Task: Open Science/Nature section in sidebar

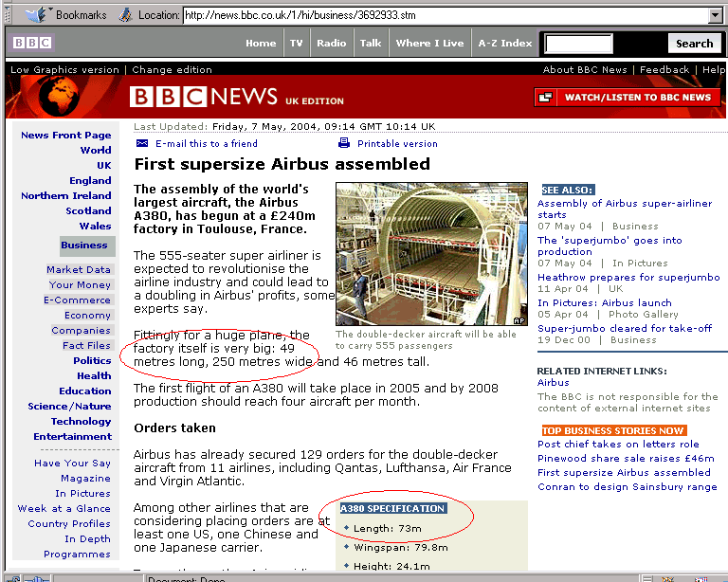Action: (69, 407)
